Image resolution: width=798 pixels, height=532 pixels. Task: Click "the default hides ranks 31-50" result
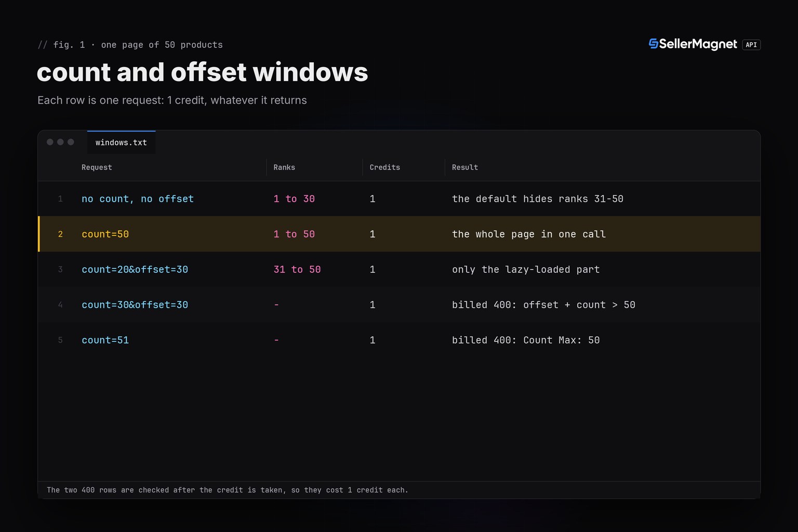[x=538, y=199]
